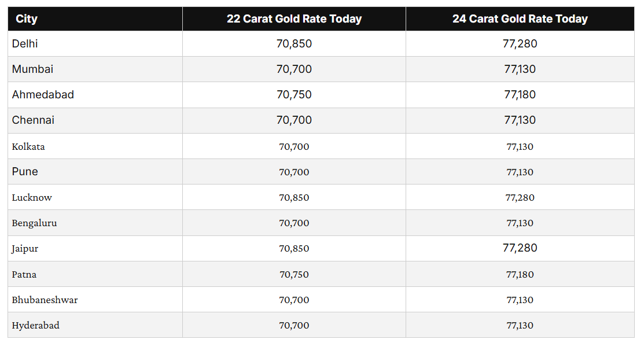Click the 24 Carat Gold Rate Today header
The height and width of the screenshot is (343, 644).
(520, 19)
